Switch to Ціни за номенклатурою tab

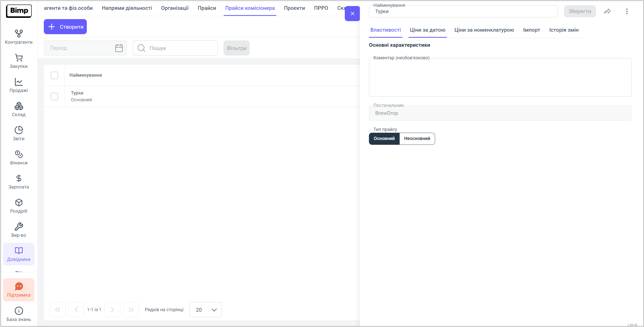[484, 30]
